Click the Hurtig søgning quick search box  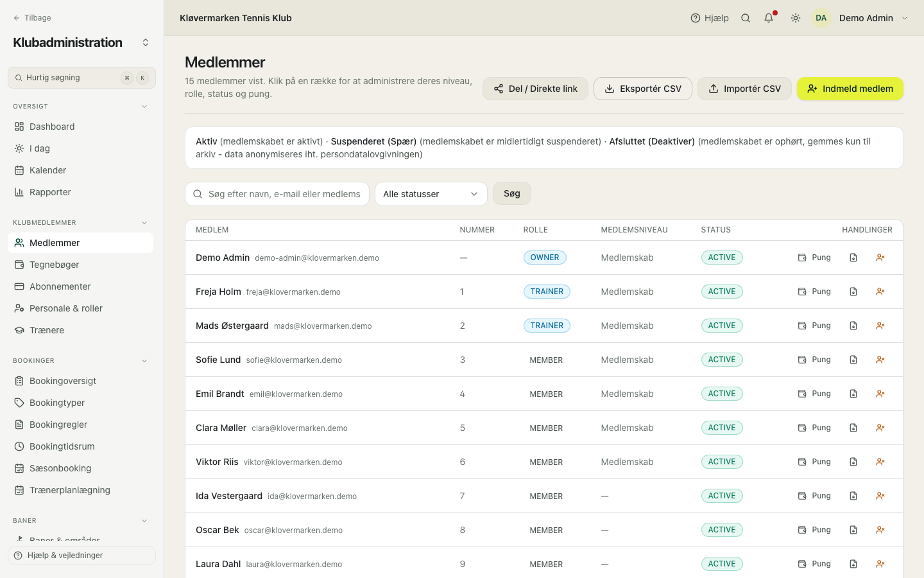pos(81,78)
